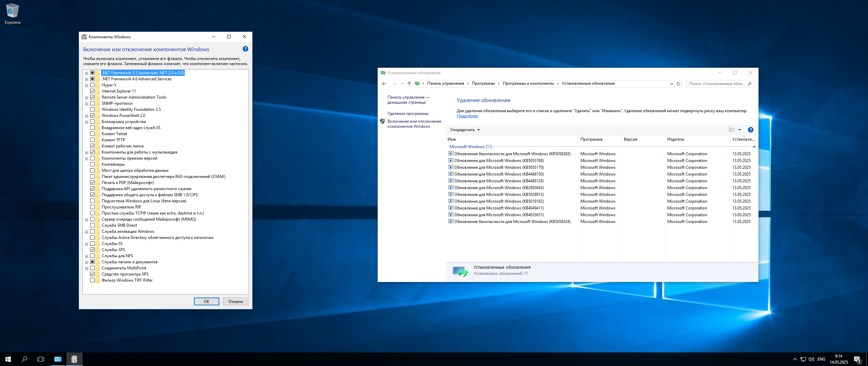Click the Программы breadcrumb
This screenshot has height=366, width=868.
click(x=483, y=83)
